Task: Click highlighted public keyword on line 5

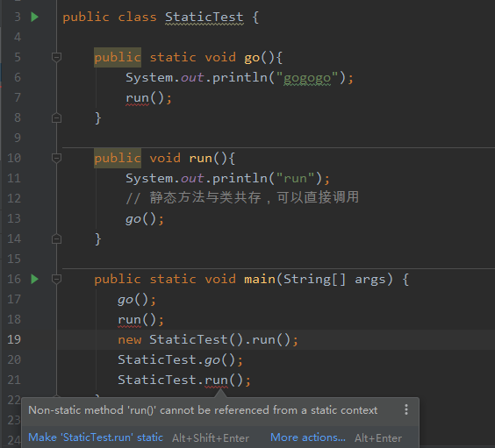Action: coord(118,57)
